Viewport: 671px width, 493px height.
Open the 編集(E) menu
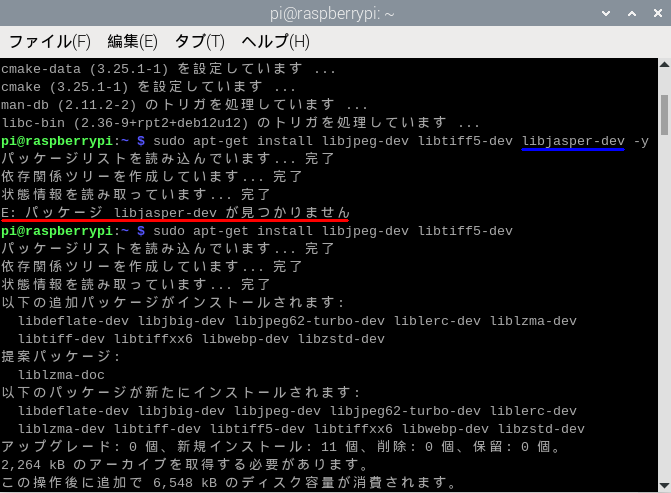point(132,42)
